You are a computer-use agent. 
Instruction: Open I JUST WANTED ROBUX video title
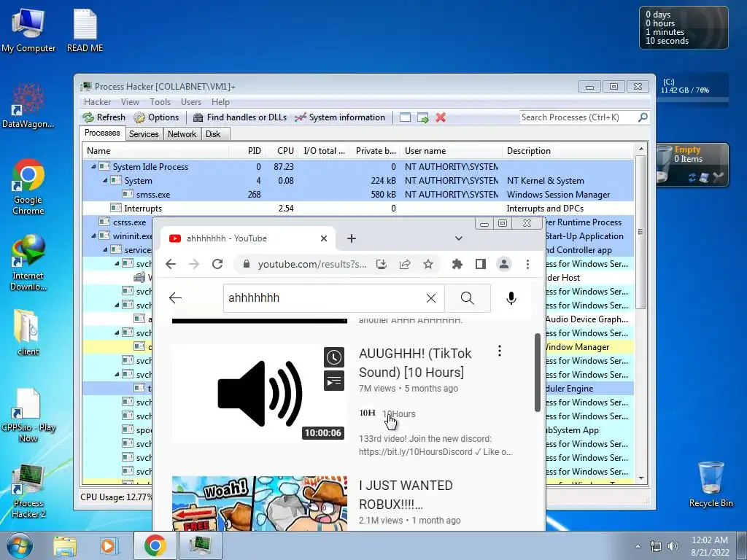406,495
